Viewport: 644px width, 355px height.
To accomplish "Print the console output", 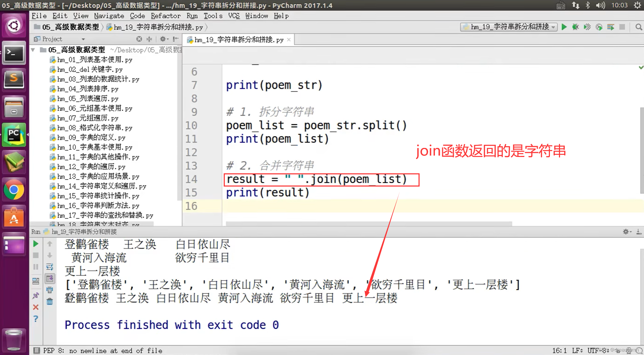I will pyautogui.click(x=50, y=290).
